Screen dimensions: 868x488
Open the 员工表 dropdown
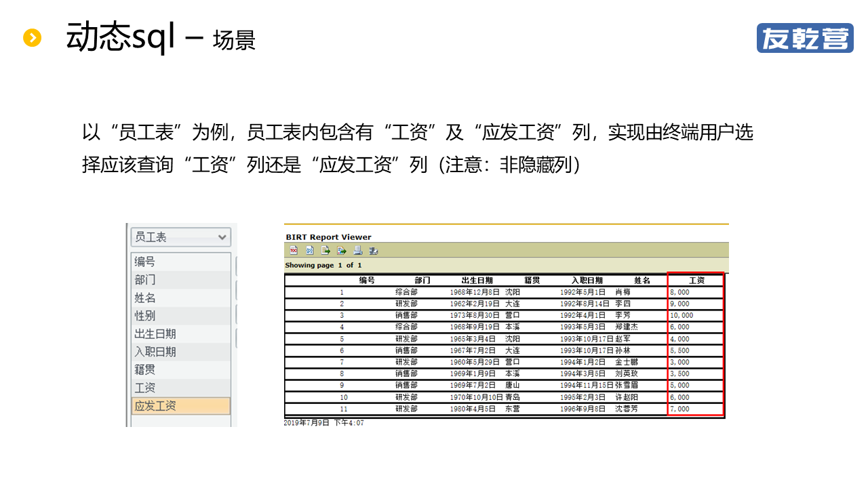(180, 237)
